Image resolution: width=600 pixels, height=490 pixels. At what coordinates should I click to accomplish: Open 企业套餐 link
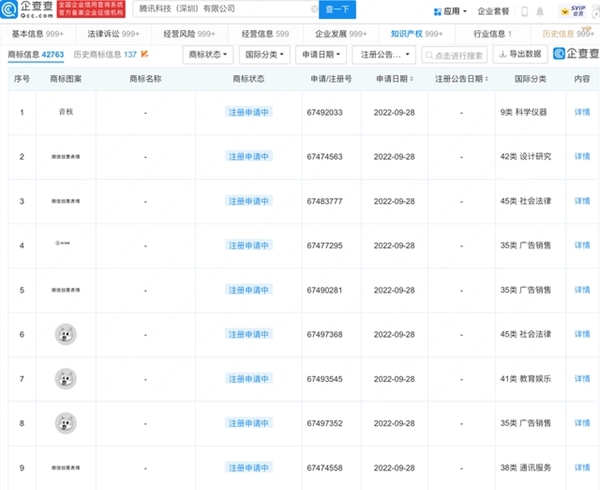[x=493, y=11]
